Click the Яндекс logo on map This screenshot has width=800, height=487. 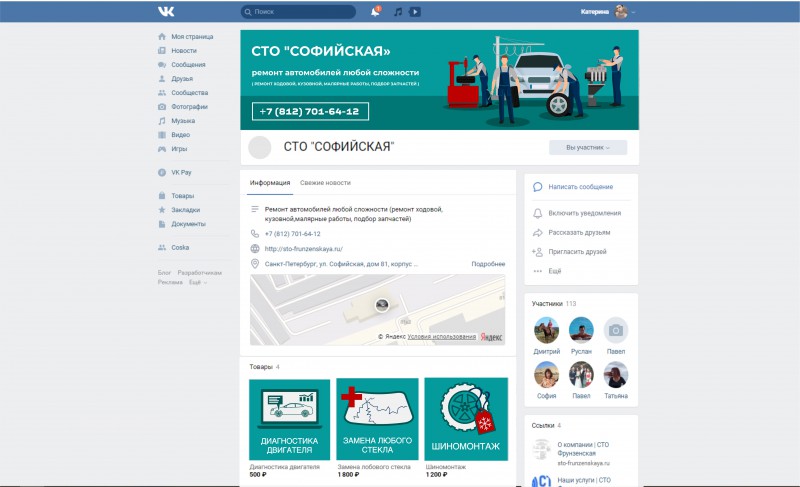(x=491, y=337)
